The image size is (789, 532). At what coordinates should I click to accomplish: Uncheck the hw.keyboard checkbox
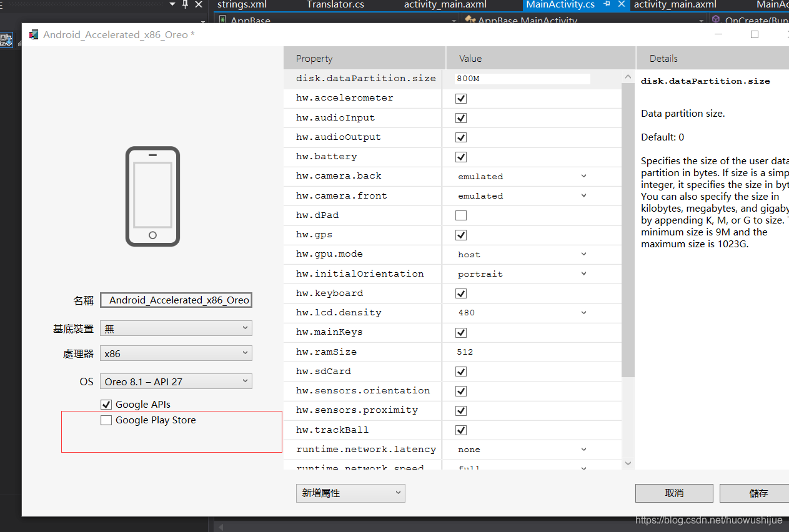pos(461,293)
